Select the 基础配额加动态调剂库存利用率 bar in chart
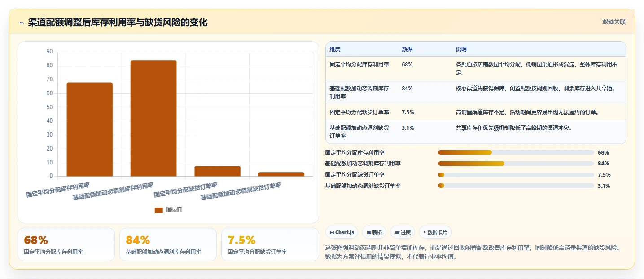Screen dimensions: 644x279 coord(153,118)
